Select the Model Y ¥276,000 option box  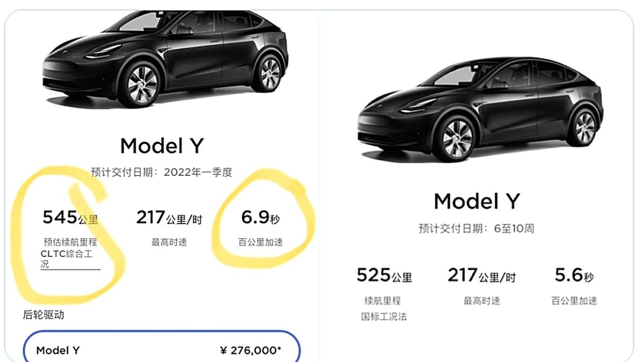pyautogui.click(x=161, y=350)
